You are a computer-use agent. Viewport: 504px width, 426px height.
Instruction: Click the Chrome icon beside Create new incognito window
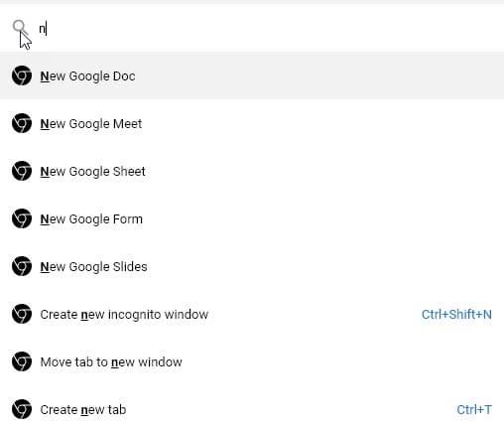[22, 314]
